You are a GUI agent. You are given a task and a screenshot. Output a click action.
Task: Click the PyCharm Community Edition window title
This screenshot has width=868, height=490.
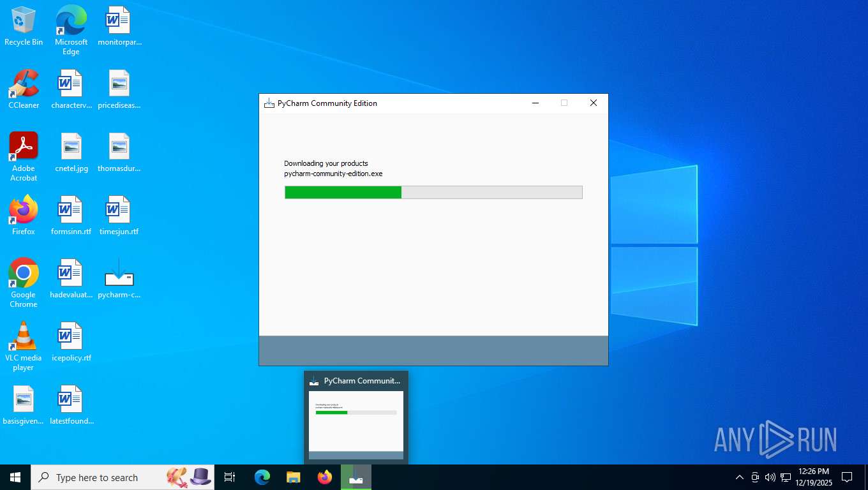coord(327,103)
